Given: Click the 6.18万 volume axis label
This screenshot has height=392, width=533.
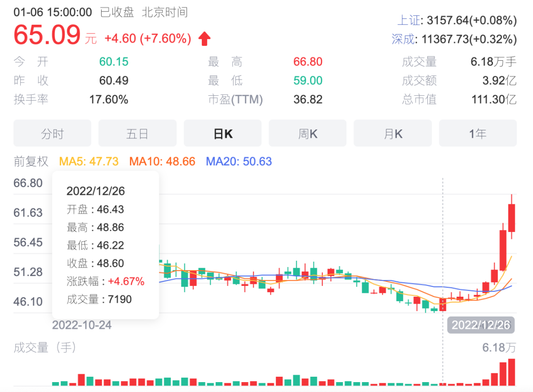Looking at the screenshot, I should tap(499, 348).
